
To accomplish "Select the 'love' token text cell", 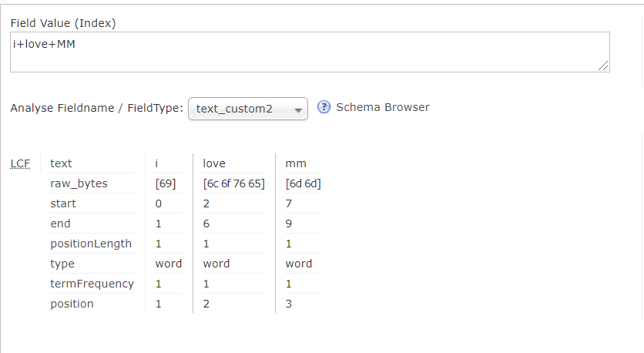I will [x=214, y=163].
